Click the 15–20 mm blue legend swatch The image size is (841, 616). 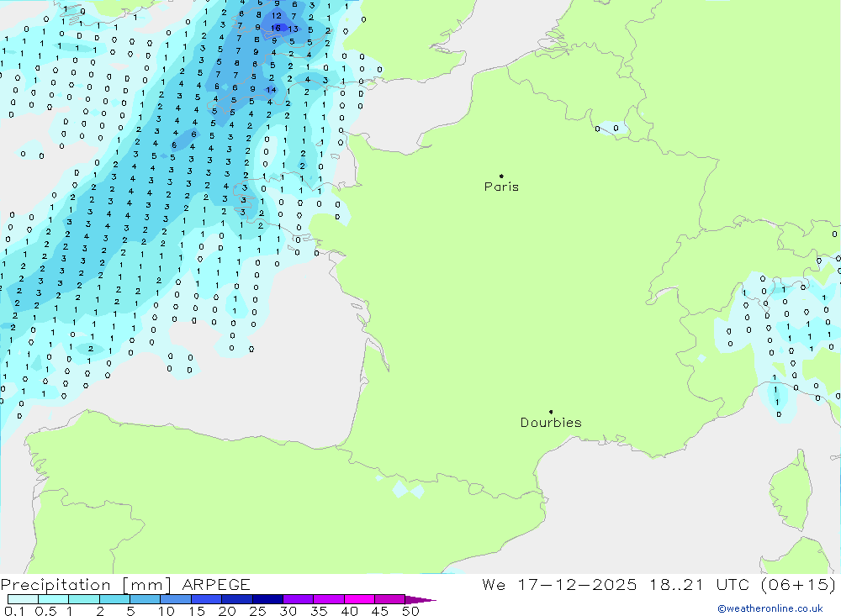click(207, 599)
